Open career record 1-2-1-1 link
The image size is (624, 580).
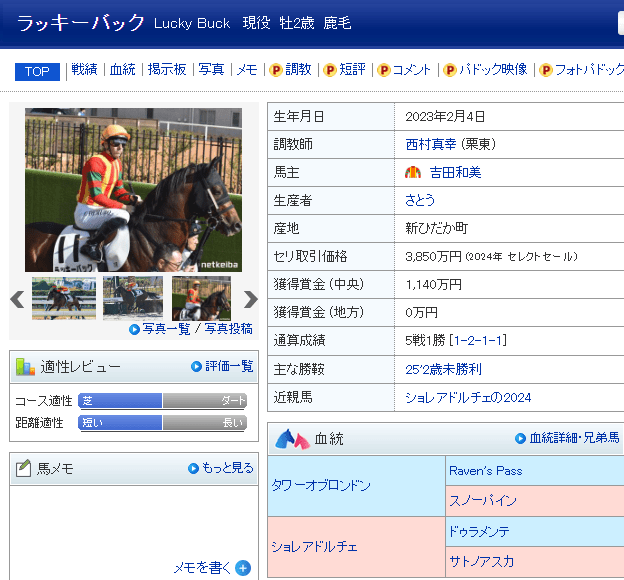(x=480, y=340)
